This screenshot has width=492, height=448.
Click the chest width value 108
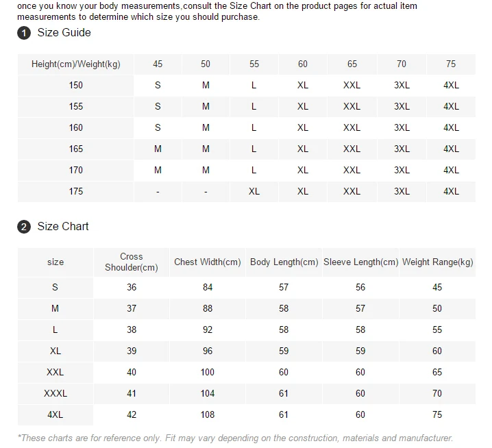tap(208, 415)
